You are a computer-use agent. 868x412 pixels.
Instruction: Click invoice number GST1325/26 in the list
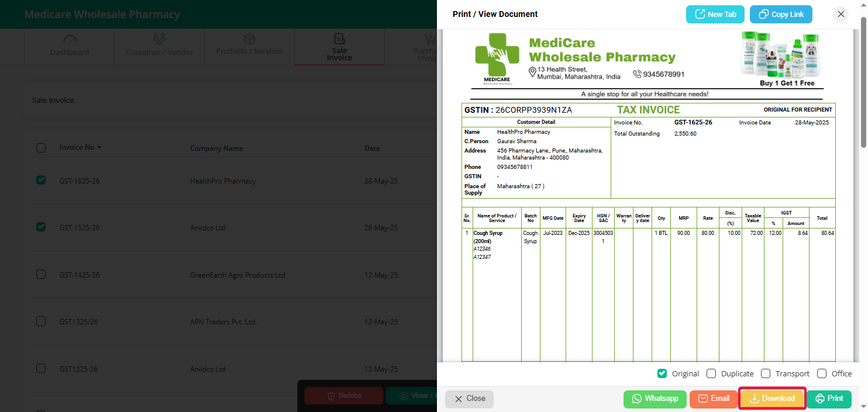(x=78, y=322)
